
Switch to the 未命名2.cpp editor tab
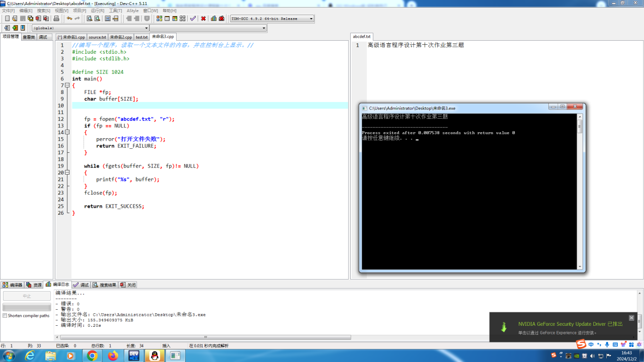[x=121, y=37]
